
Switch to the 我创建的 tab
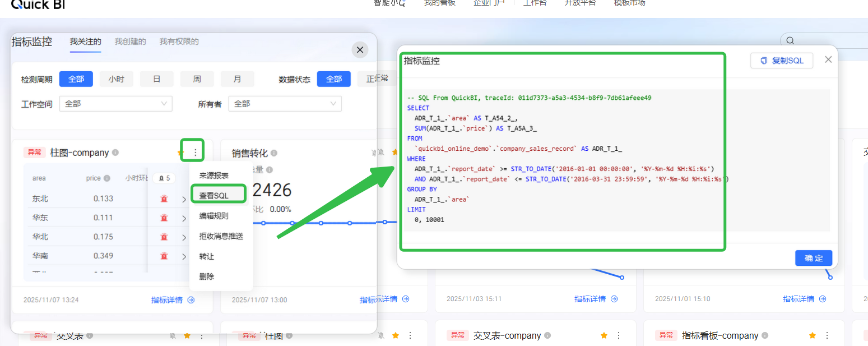130,41
